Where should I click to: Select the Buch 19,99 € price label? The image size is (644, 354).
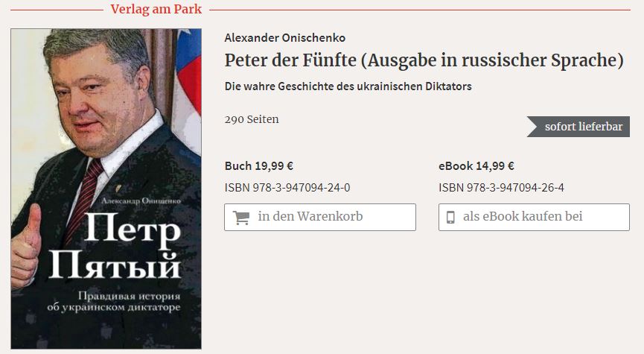point(259,166)
